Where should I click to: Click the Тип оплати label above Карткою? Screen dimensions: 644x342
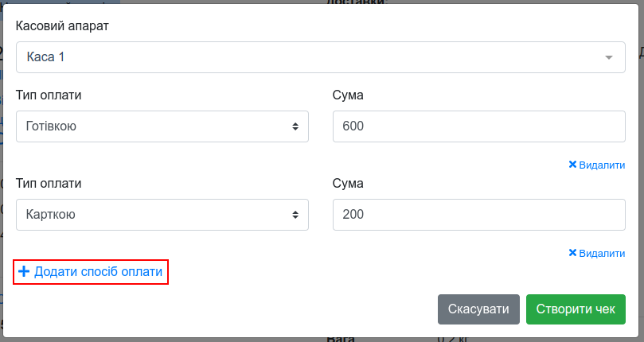pyautogui.click(x=49, y=183)
